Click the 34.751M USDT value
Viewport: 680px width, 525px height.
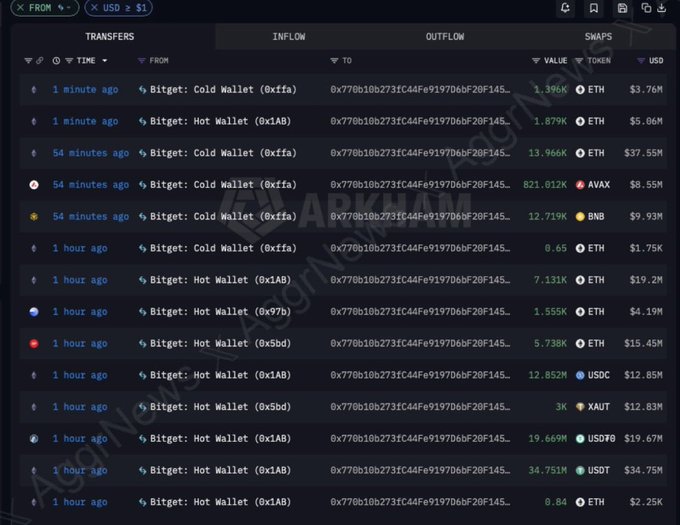click(x=547, y=470)
